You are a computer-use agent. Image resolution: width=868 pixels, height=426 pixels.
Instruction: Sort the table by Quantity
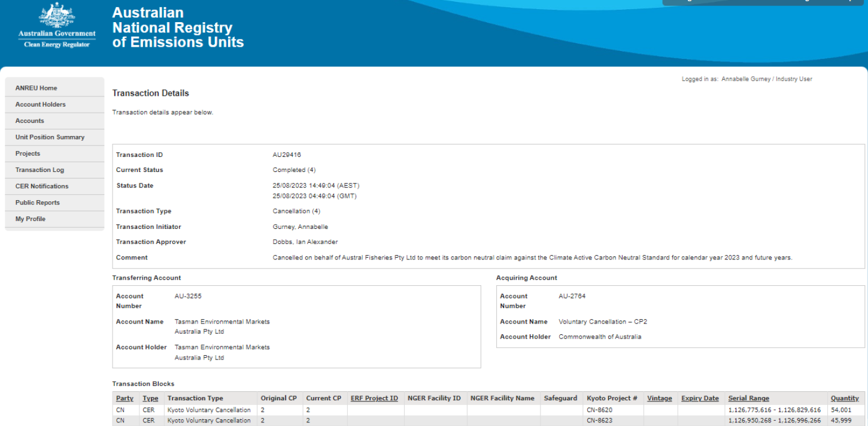click(x=844, y=398)
